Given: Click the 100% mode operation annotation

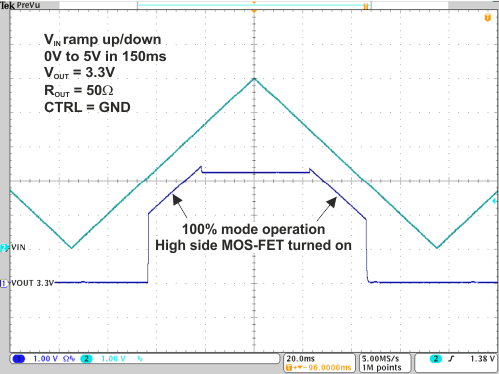Looking at the screenshot, I should click(x=253, y=229).
